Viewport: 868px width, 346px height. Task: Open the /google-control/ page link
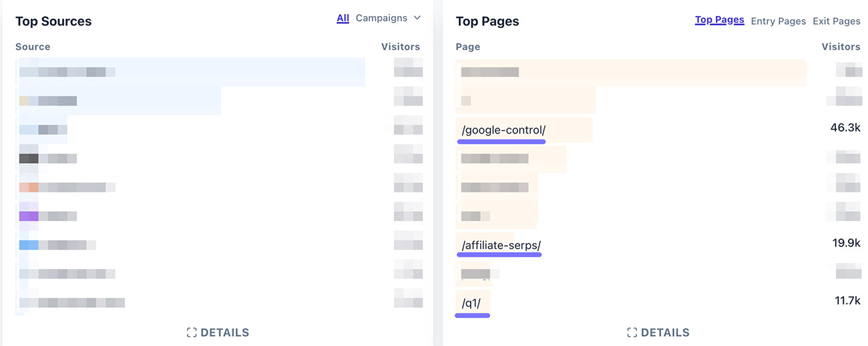click(503, 130)
